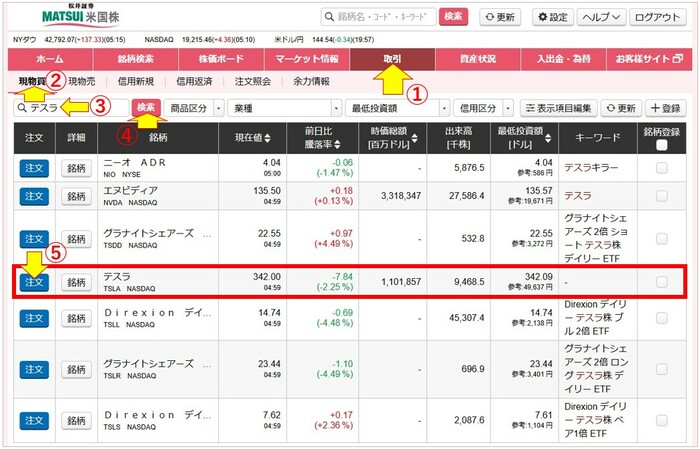Click the テスラキラー keyword link
This screenshot has width=700, height=449.
591,168
